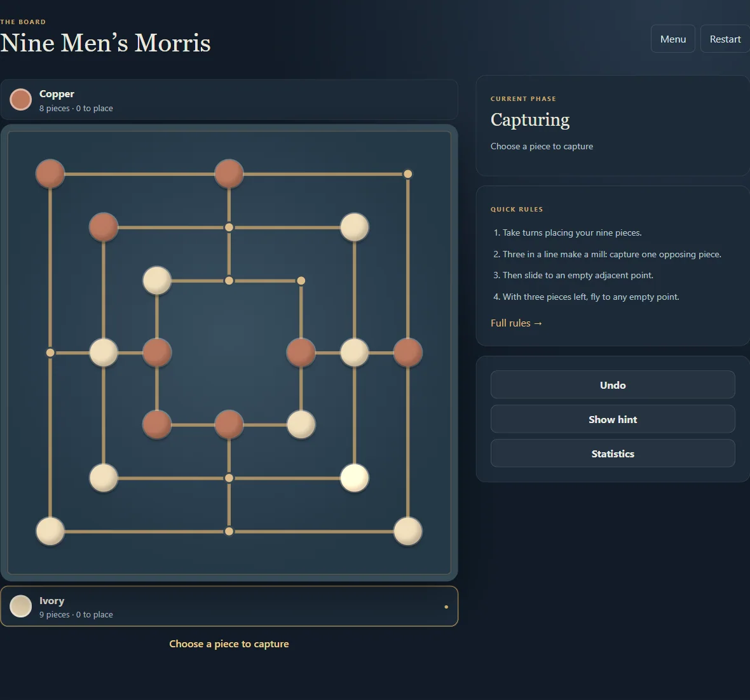Click empty point at middle ring bottom-middle
This screenshot has width=750, height=700.
pos(229,478)
